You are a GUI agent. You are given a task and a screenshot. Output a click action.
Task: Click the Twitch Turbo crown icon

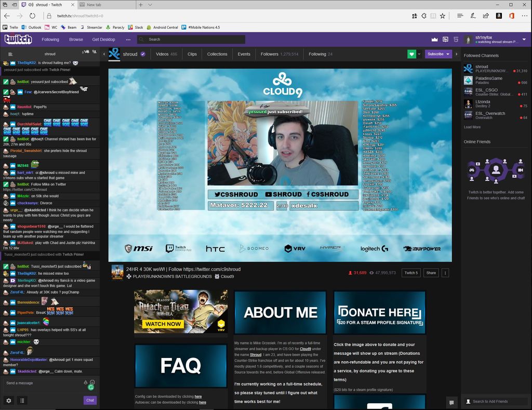(434, 39)
